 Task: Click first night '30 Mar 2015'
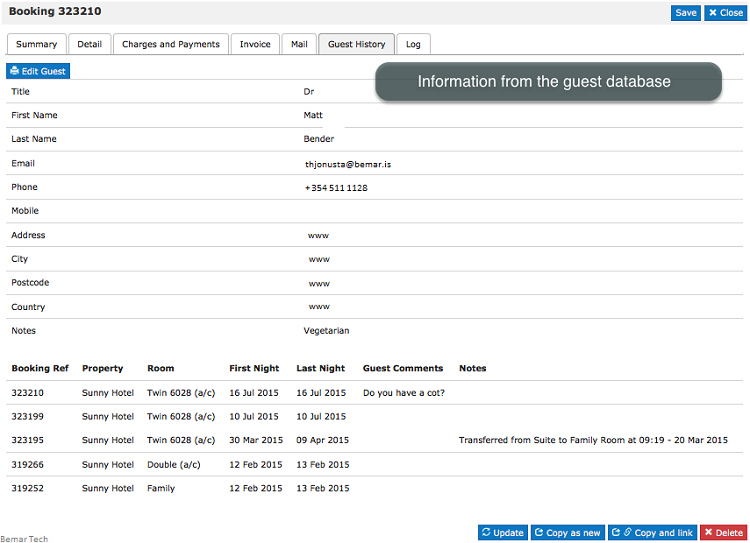256,440
